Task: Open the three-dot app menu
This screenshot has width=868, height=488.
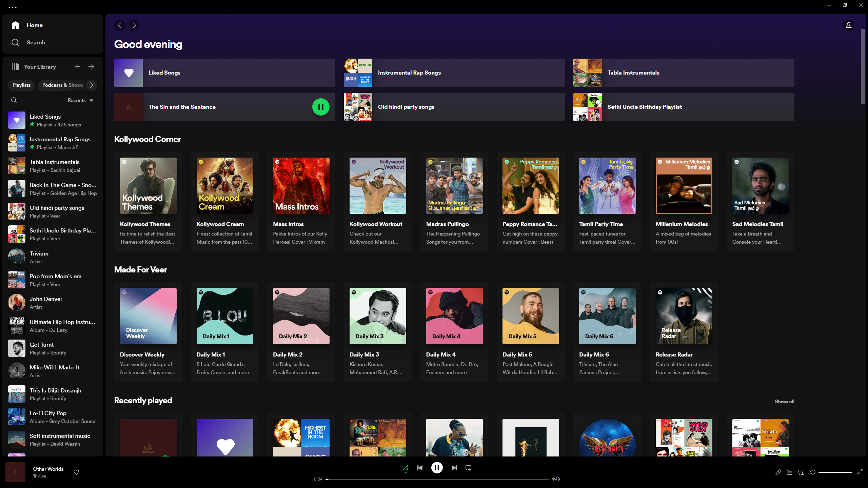Action: pos(13,7)
